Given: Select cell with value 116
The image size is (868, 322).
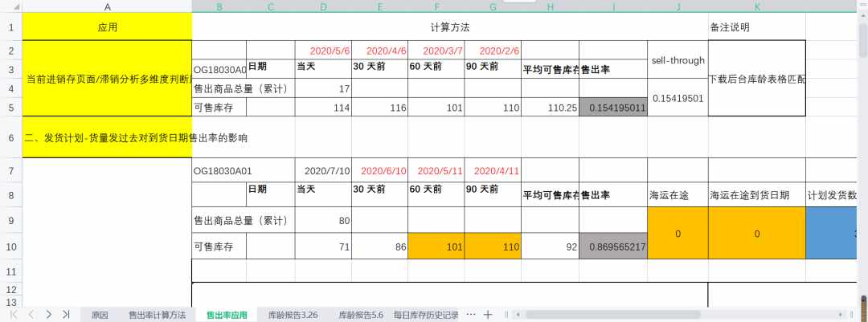Looking at the screenshot, I should [x=379, y=108].
